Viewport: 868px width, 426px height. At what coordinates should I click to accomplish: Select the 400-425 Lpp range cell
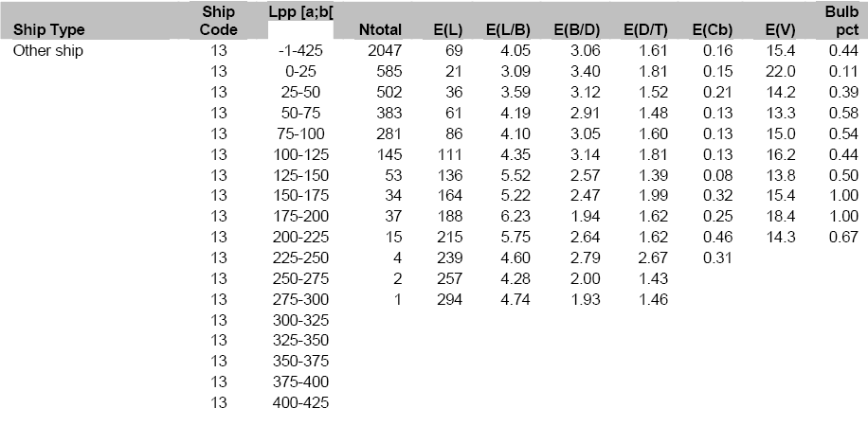tap(298, 403)
